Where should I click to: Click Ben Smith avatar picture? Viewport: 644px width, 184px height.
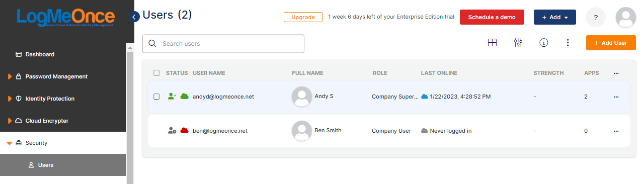pyautogui.click(x=302, y=131)
